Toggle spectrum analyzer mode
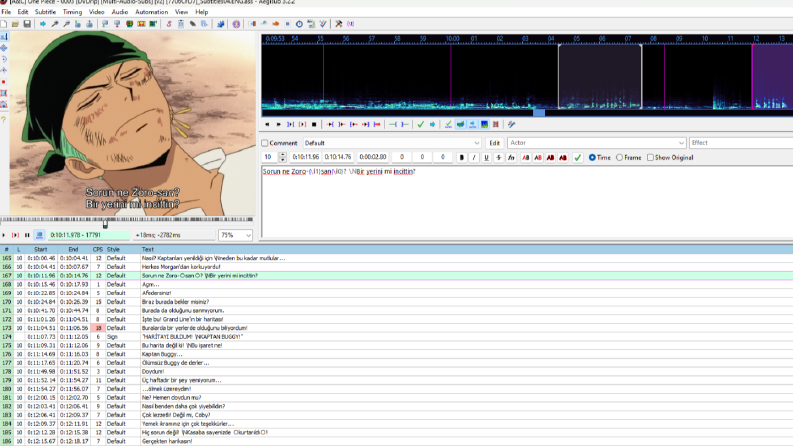This screenshot has height=446, width=793. [x=484, y=124]
